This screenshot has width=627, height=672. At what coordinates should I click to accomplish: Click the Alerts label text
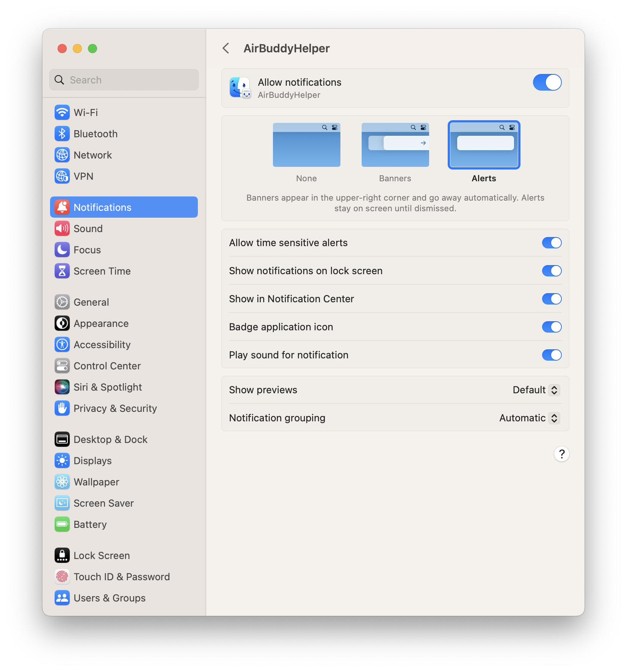pos(484,178)
